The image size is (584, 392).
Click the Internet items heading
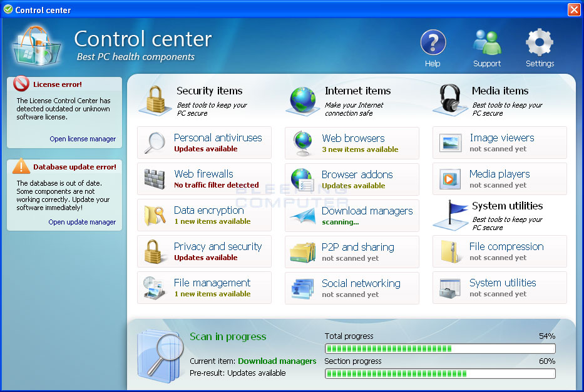pyautogui.click(x=357, y=91)
